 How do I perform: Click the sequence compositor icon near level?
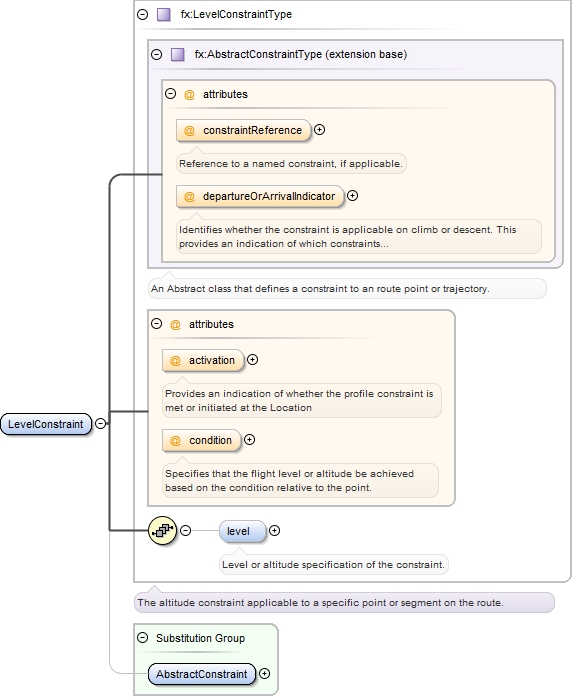[162, 531]
